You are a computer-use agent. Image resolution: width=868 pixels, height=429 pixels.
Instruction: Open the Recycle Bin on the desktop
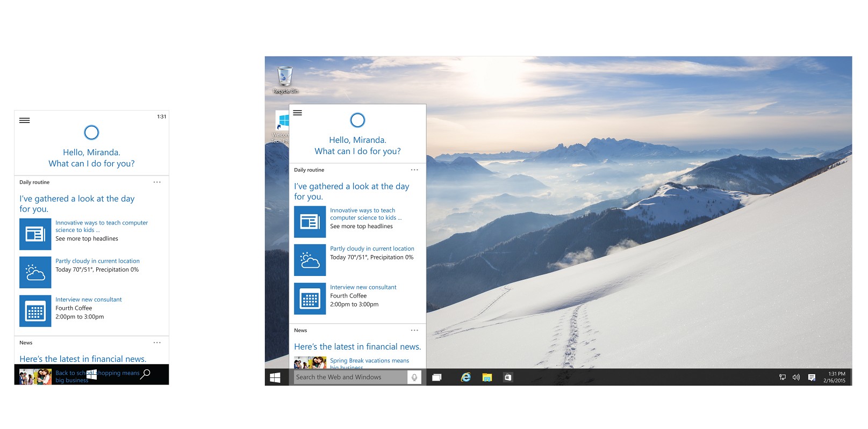point(285,79)
